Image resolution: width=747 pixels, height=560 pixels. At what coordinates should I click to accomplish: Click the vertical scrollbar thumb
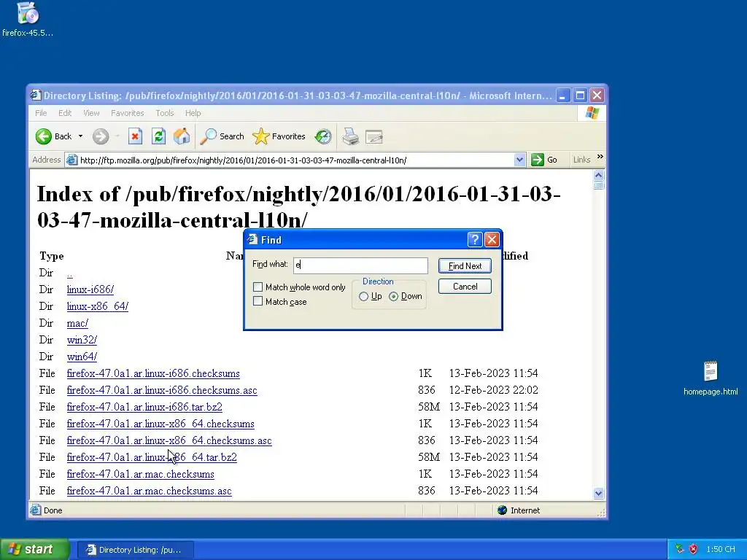(x=599, y=185)
